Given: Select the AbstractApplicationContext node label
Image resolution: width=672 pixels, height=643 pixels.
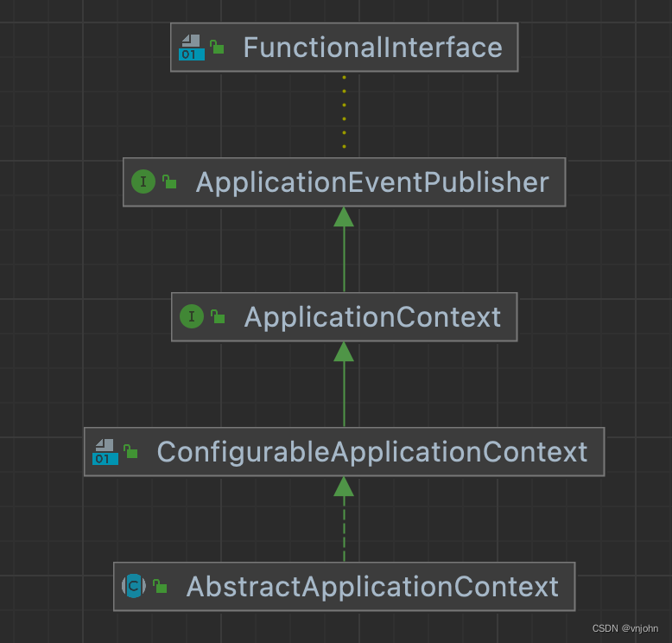Looking at the screenshot, I should 372,587.
